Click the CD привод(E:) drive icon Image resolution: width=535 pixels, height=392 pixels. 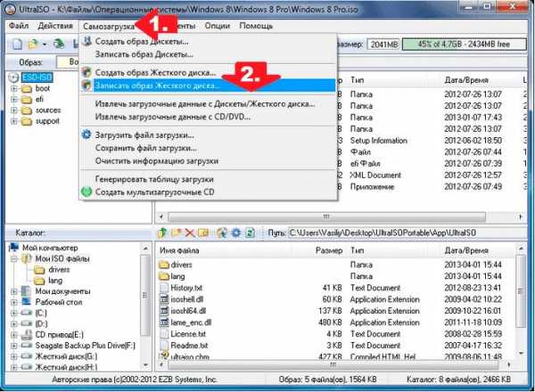[27, 335]
